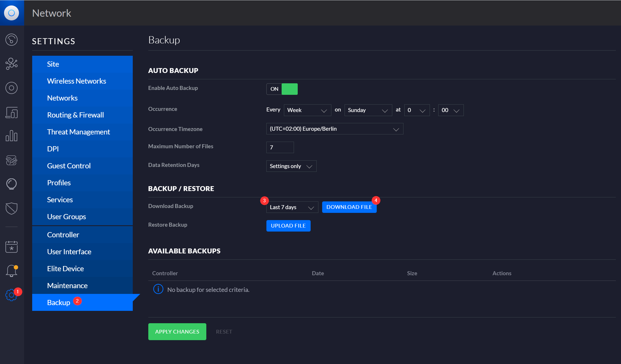
Task: Click the UPLOAD FILE restore button
Action: click(288, 225)
